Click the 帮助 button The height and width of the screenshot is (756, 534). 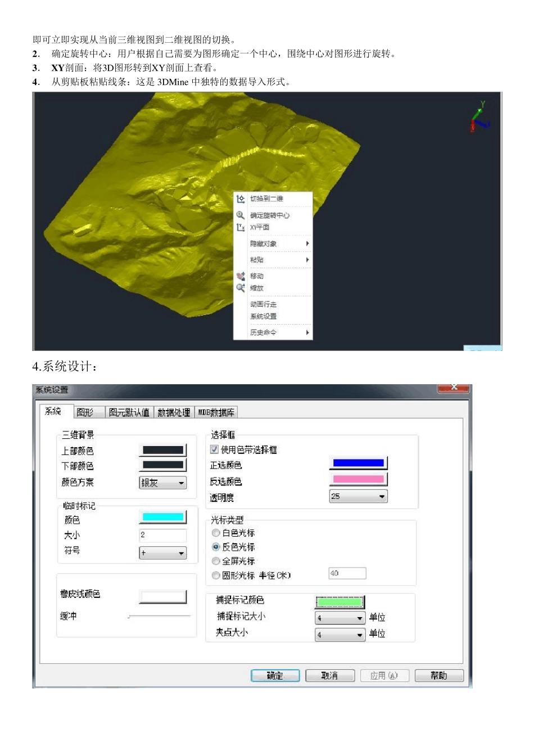pyautogui.click(x=439, y=676)
